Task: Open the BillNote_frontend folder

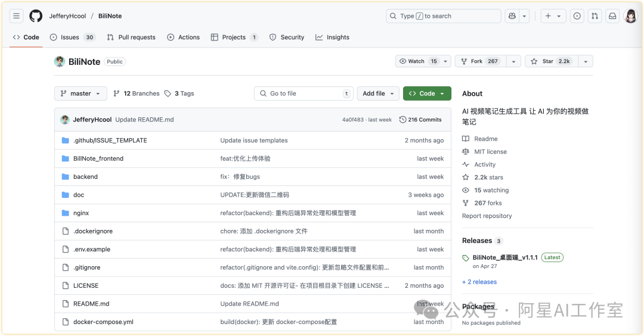Action: coord(98,158)
